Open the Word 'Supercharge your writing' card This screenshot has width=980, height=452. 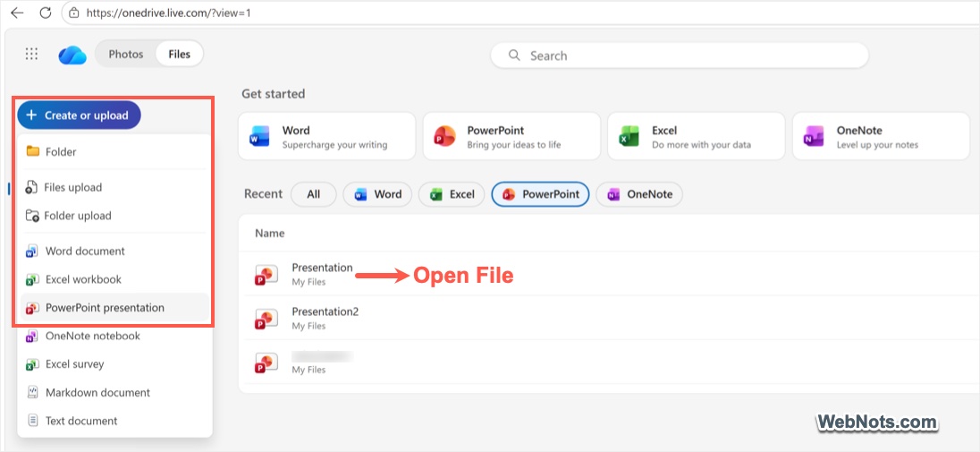coord(327,136)
